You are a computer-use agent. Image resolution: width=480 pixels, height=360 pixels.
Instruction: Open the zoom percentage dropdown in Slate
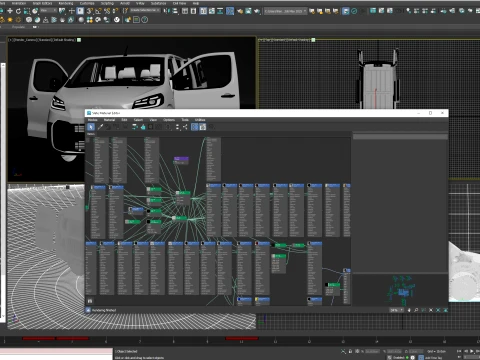coord(397,310)
